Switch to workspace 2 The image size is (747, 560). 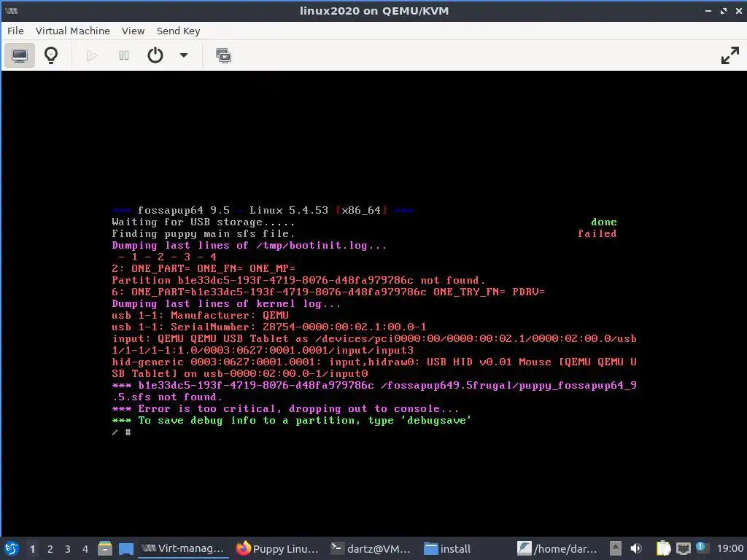coord(50,549)
